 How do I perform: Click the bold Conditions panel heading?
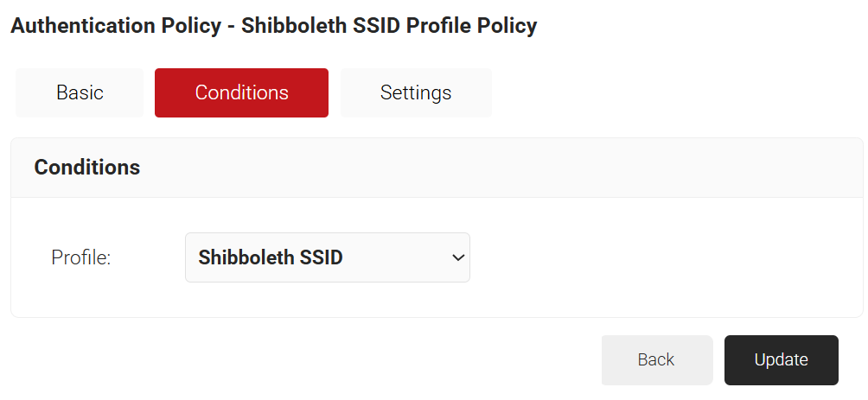coord(86,168)
